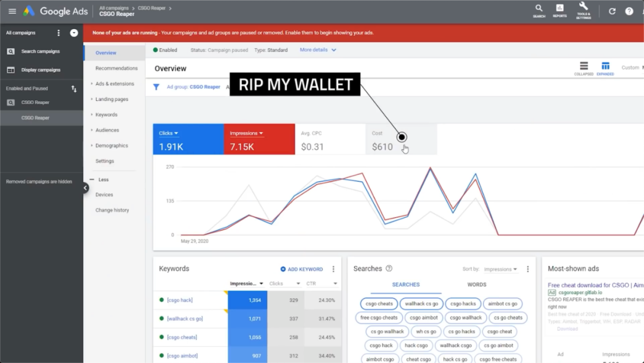644x363 pixels.
Task: Switch to Collapsed view
Action: coord(584,68)
